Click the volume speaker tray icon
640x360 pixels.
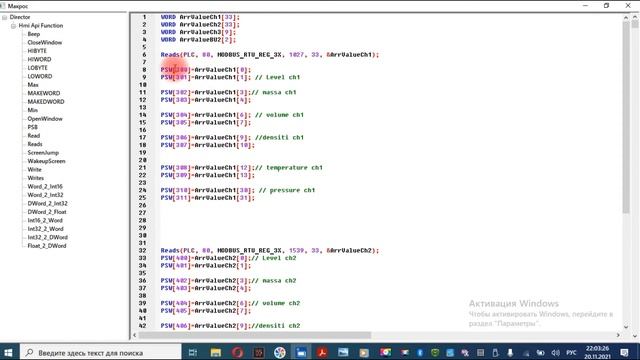point(556,353)
